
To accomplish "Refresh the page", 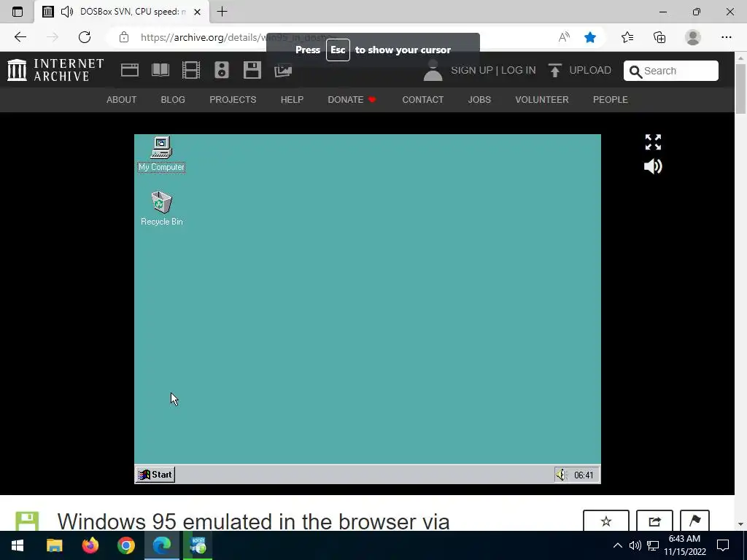I will pos(85,37).
